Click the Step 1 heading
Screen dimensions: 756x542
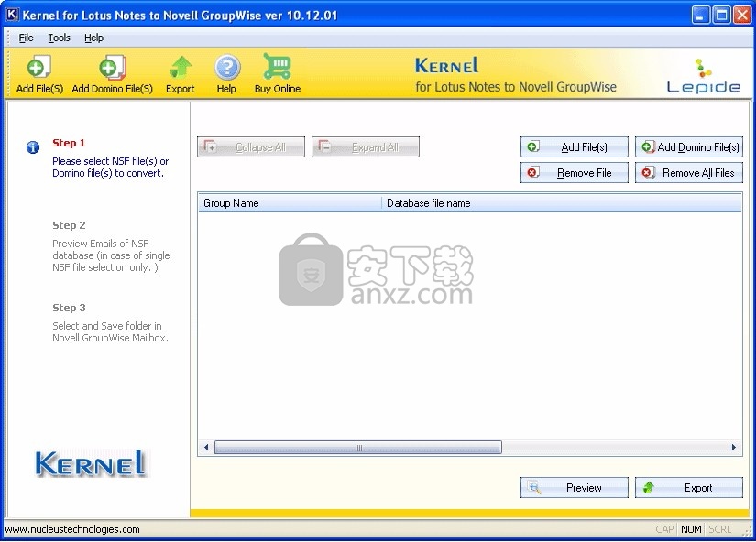point(69,143)
